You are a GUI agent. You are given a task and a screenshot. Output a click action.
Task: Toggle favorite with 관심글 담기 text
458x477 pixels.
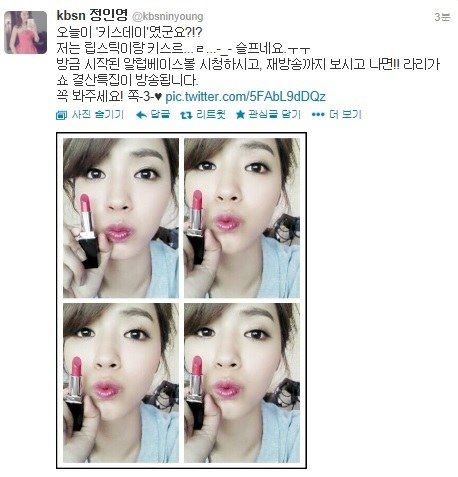tap(275, 115)
